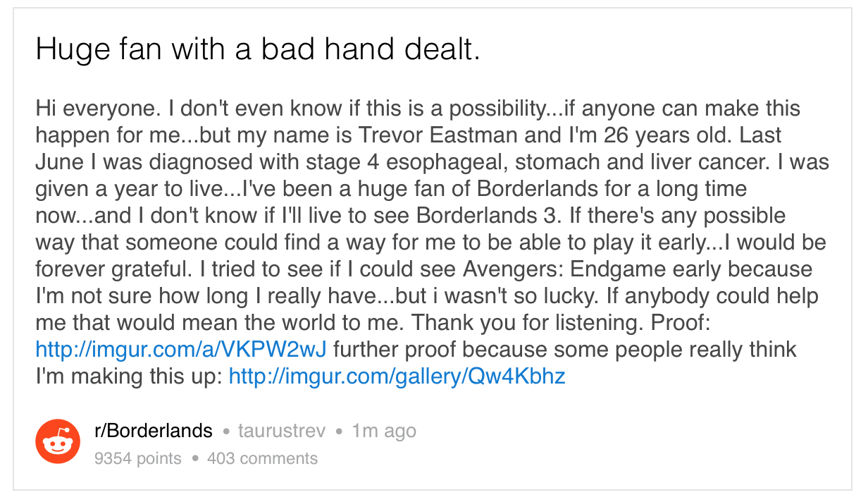Click the 'Hi everyone.' opening sentence
The height and width of the screenshot is (502, 868).
(96, 109)
